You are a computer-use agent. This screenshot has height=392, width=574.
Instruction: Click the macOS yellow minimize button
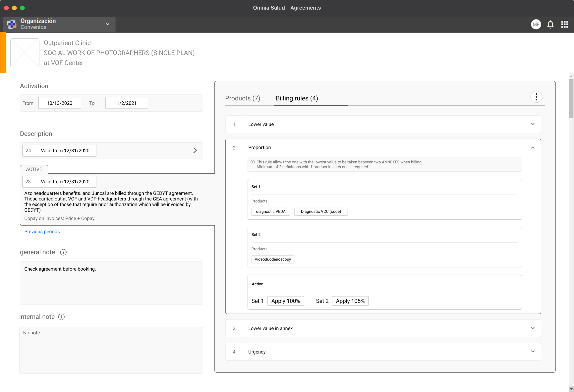(x=14, y=8)
